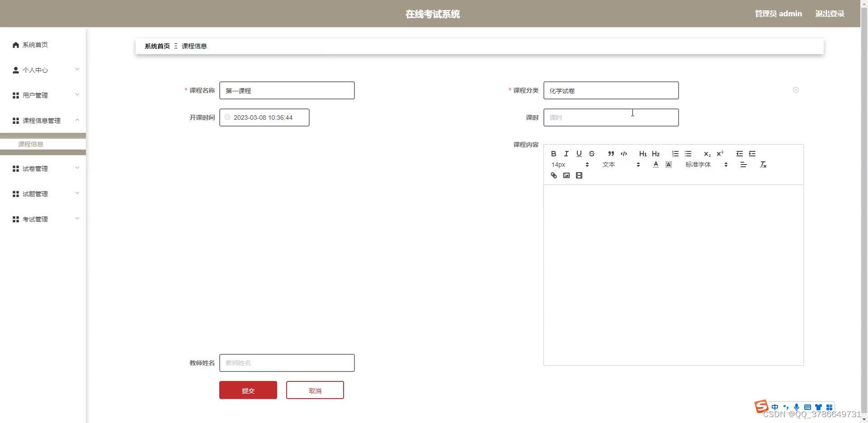This screenshot has width=868, height=423.
Task: Insert an image in editor
Action: click(566, 175)
